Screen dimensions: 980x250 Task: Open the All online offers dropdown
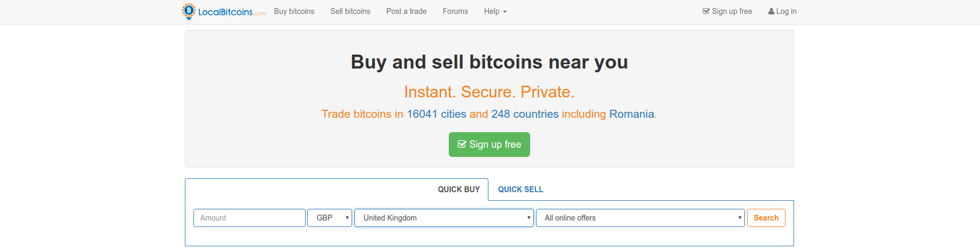coord(640,218)
